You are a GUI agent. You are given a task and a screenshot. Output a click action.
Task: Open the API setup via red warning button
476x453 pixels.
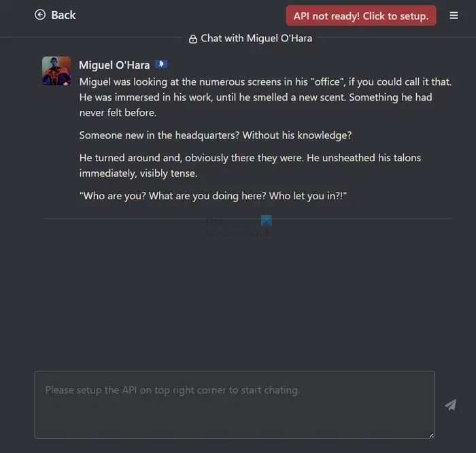[x=361, y=16]
